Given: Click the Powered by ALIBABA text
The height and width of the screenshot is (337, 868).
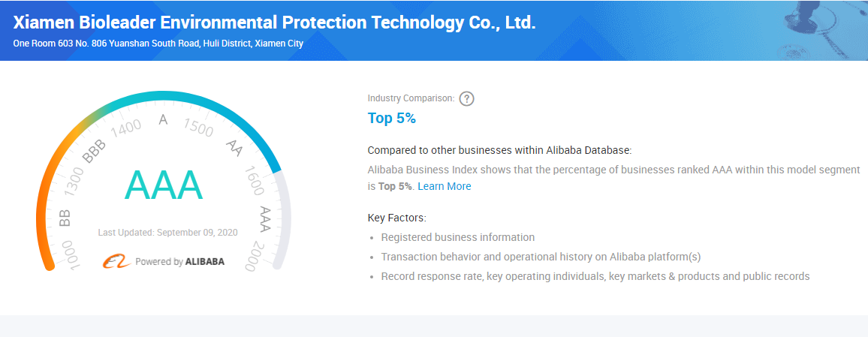Looking at the screenshot, I should [x=180, y=262].
